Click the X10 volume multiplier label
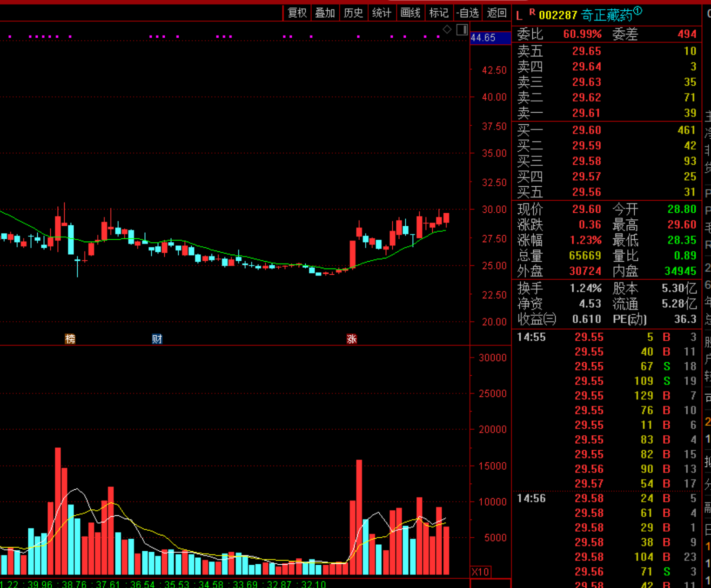 (480, 572)
